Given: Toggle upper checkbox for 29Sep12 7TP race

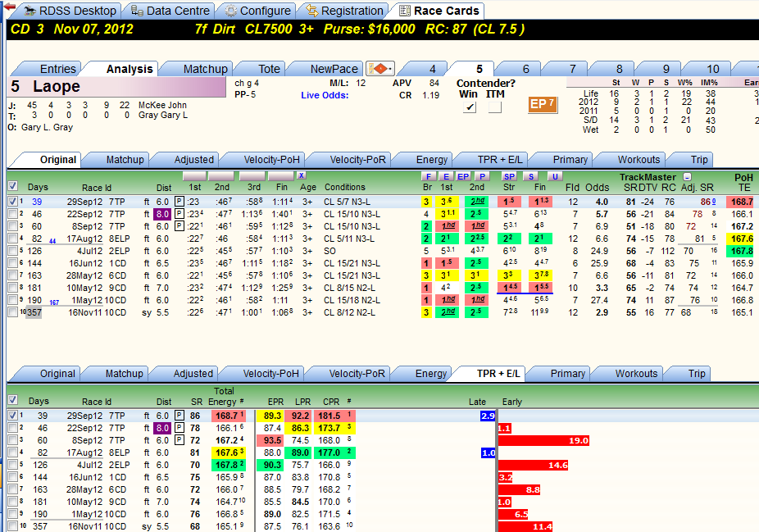Looking at the screenshot, I should click(13, 202).
